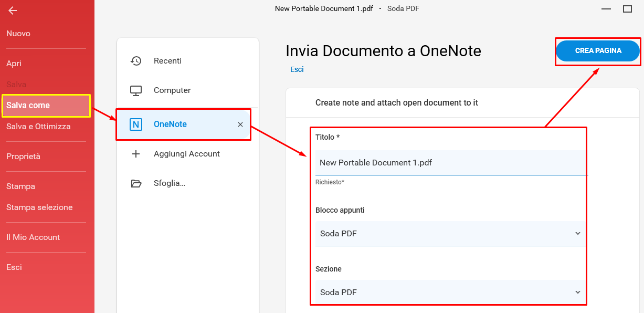Viewport: 644px width, 313px height.
Task: Select the OneNote location
Action: click(184, 124)
